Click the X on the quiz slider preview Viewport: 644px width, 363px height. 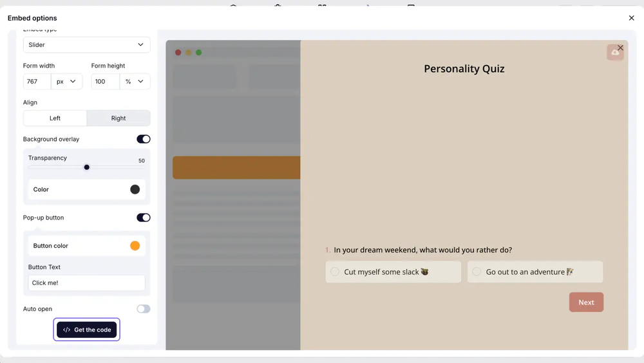(x=620, y=48)
